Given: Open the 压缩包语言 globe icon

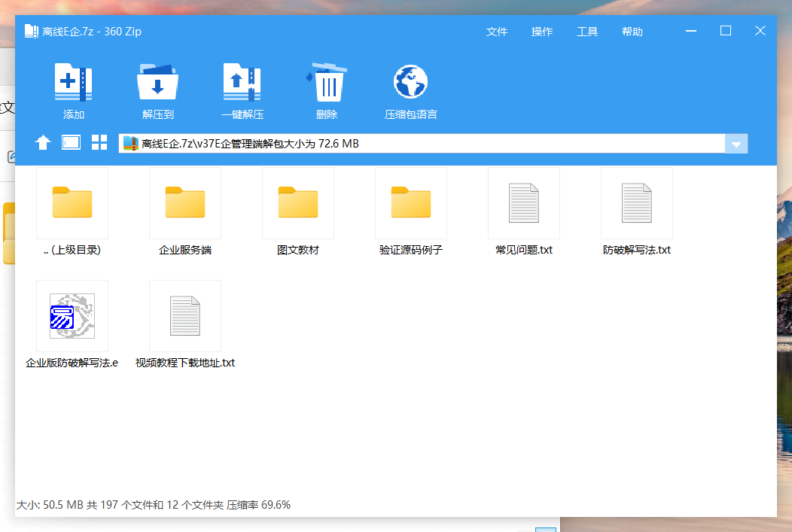Looking at the screenshot, I should pyautogui.click(x=410, y=82).
